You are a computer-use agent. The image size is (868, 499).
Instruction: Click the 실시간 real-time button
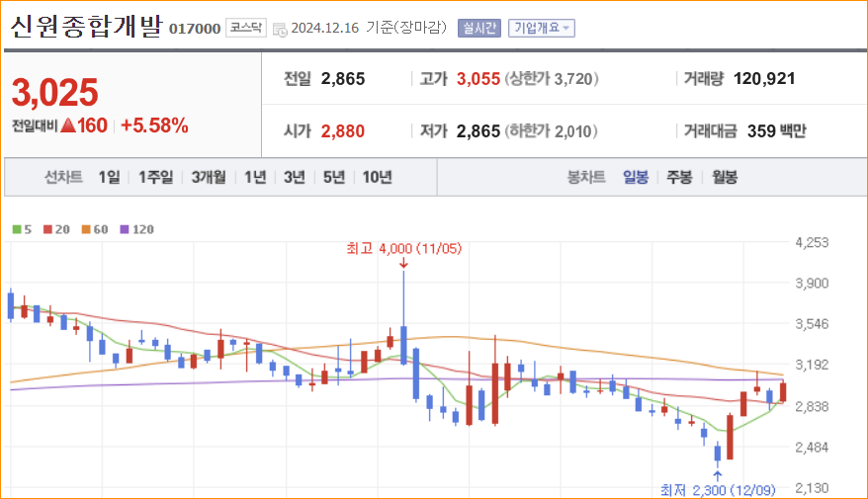pos(479,29)
